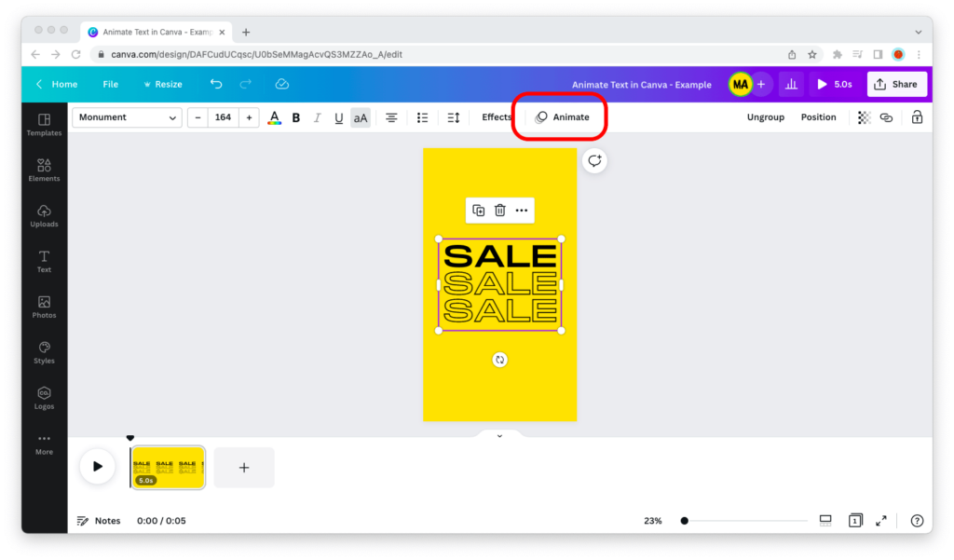Click the zoom slider handle
This screenshot has height=560, width=954.
pos(685,521)
